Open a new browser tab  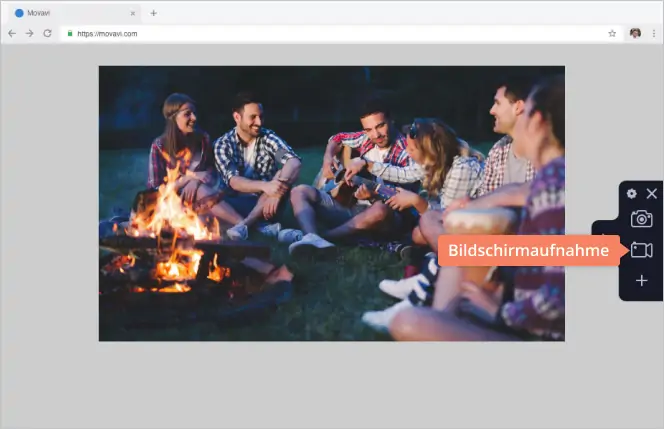point(154,14)
